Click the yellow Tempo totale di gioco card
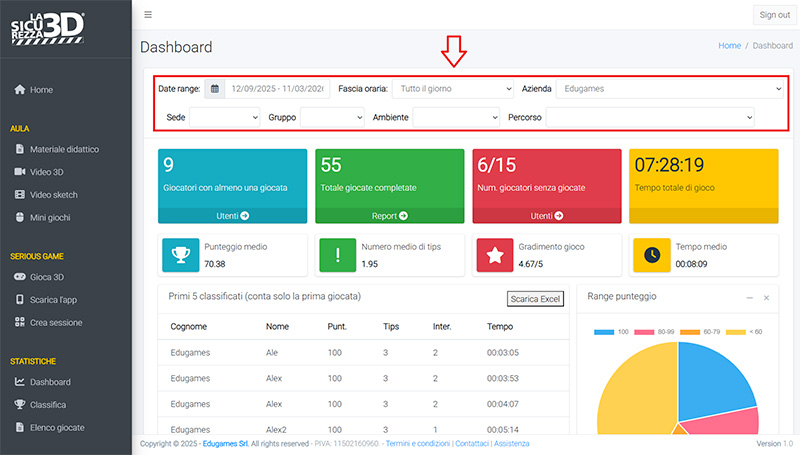Image resolution: width=800 pixels, height=455 pixels. [x=704, y=186]
